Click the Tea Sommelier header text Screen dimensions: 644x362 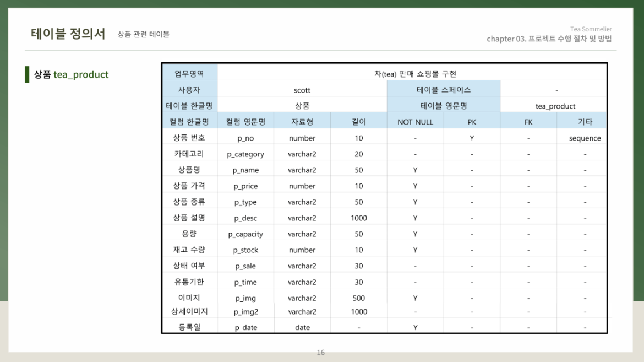[591, 29]
